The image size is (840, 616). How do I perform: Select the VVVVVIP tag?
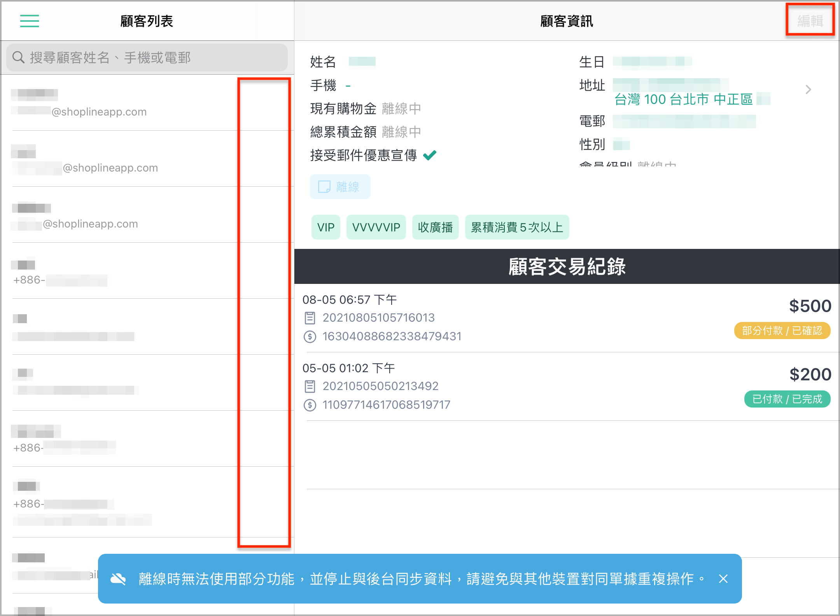[x=376, y=227]
